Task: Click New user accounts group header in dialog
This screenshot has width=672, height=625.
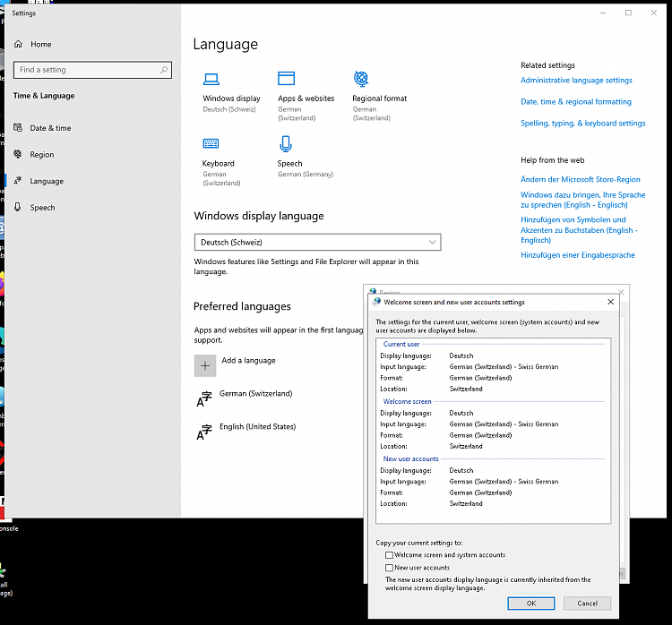Action: (x=410, y=458)
